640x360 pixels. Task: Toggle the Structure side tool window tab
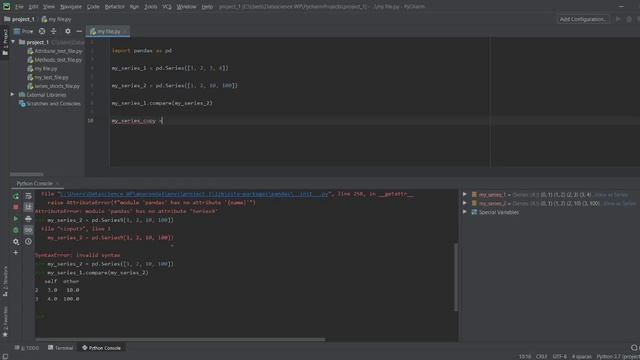coord(5,281)
